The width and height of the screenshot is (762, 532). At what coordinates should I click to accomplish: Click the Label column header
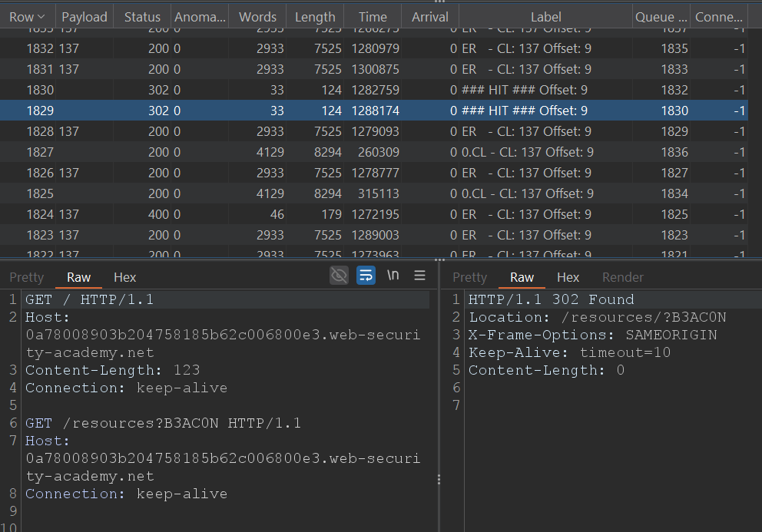545,17
